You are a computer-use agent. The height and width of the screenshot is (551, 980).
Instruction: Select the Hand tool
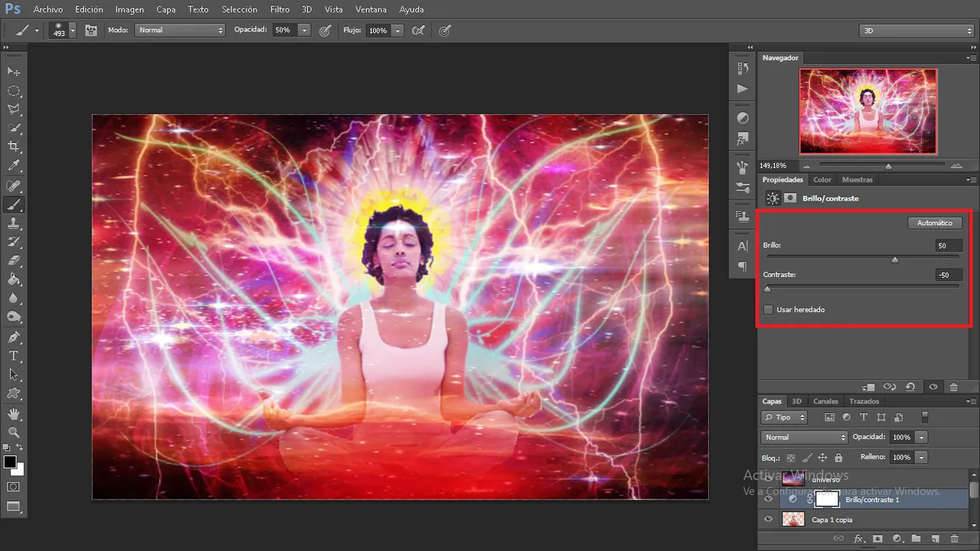(14, 413)
